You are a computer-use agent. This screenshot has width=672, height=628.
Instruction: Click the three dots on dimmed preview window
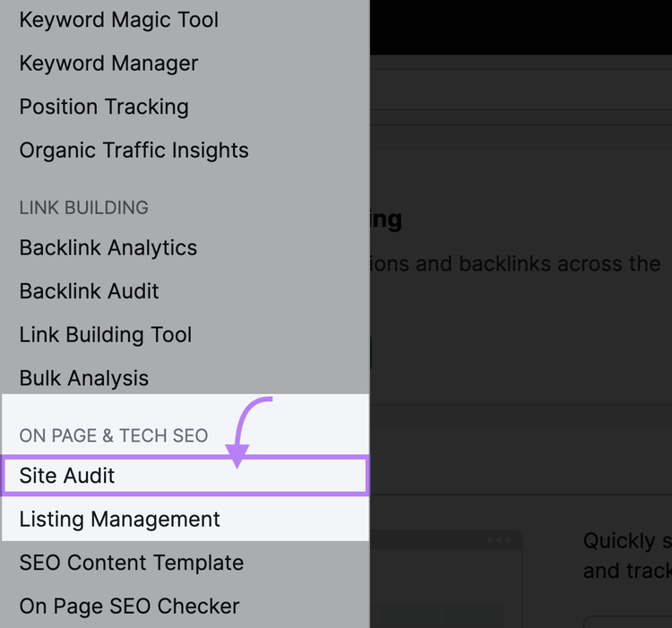tap(499, 539)
